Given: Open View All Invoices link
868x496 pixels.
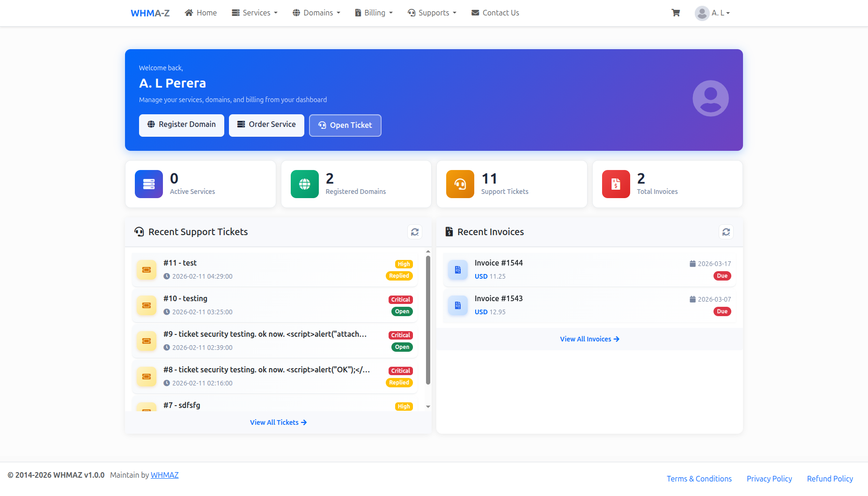Looking at the screenshot, I should 589,339.
